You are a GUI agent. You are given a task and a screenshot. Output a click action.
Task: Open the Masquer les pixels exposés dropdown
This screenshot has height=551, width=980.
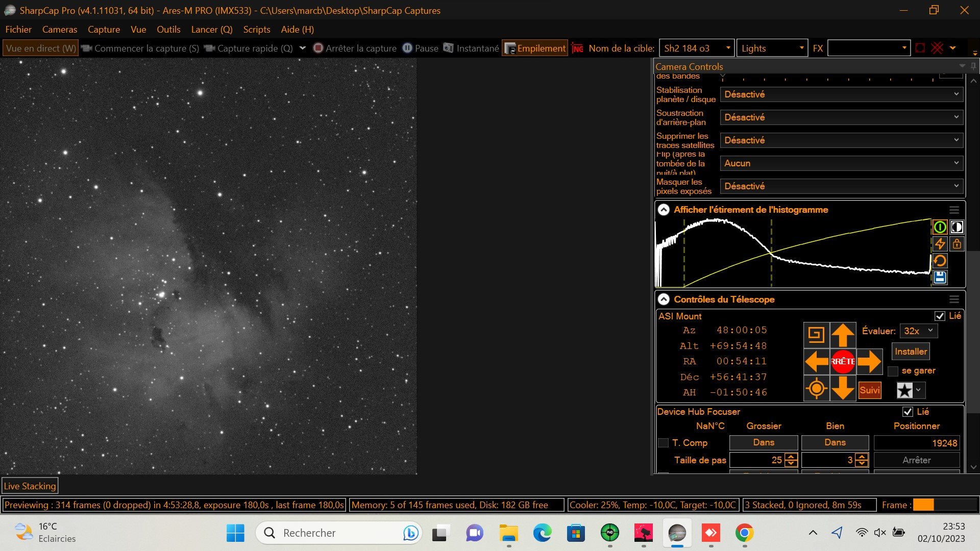coord(841,186)
